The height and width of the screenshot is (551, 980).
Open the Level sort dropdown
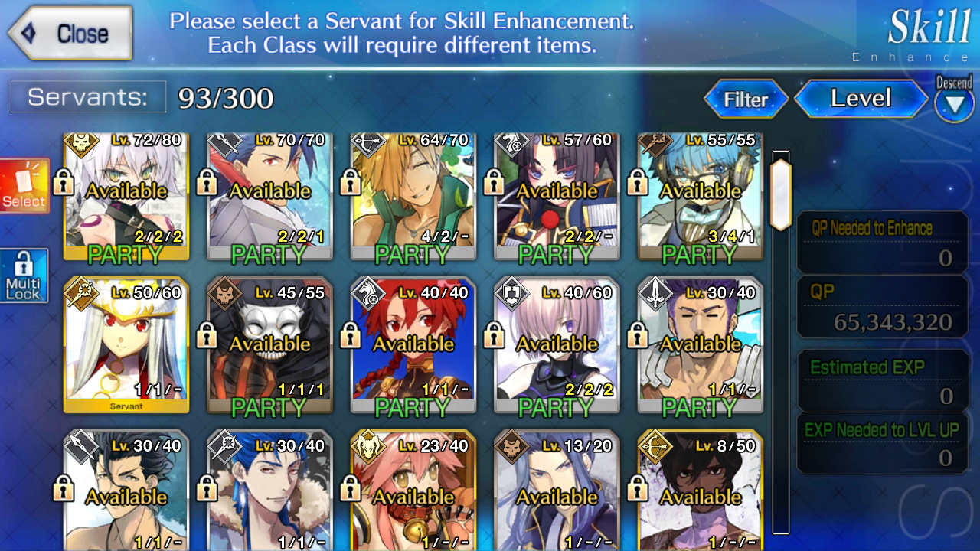[x=861, y=99]
